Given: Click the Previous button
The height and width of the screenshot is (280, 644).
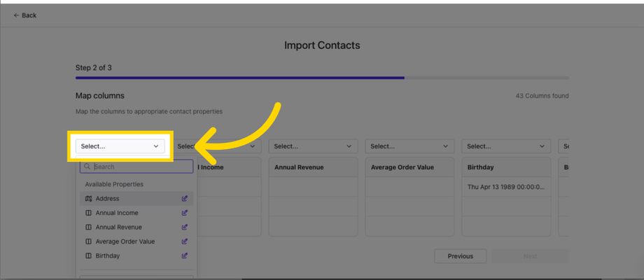Looking at the screenshot, I should [460, 256].
